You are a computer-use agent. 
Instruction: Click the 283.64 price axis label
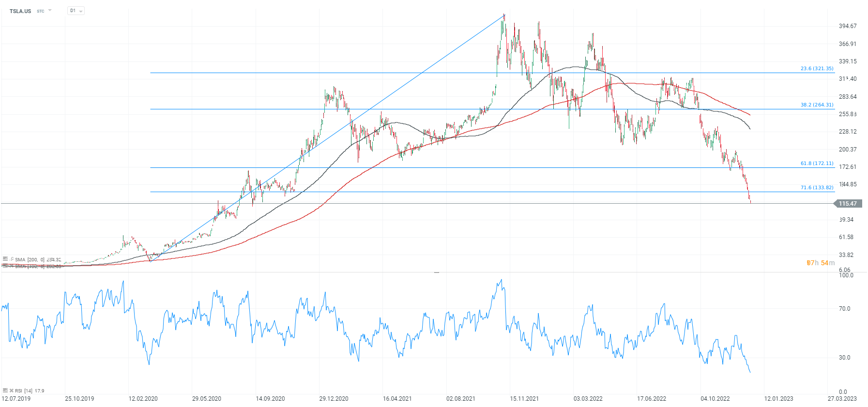pos(848,97)
